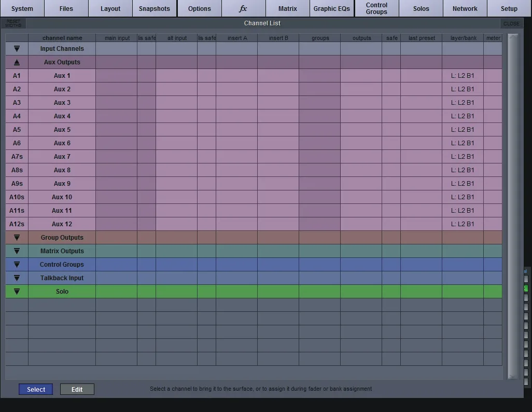Select the Aux 4 channel name
532x412 pixels.
pyautogui.click(x=62, y=116)
